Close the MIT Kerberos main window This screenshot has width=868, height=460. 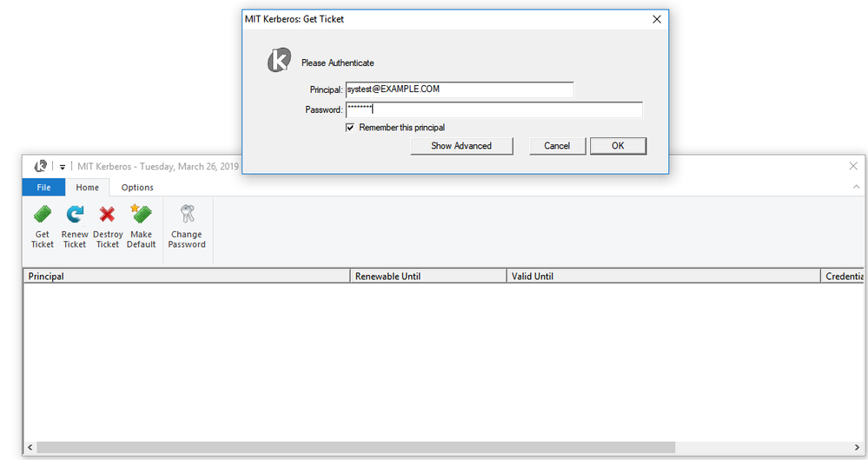click(x=853, y=166)
